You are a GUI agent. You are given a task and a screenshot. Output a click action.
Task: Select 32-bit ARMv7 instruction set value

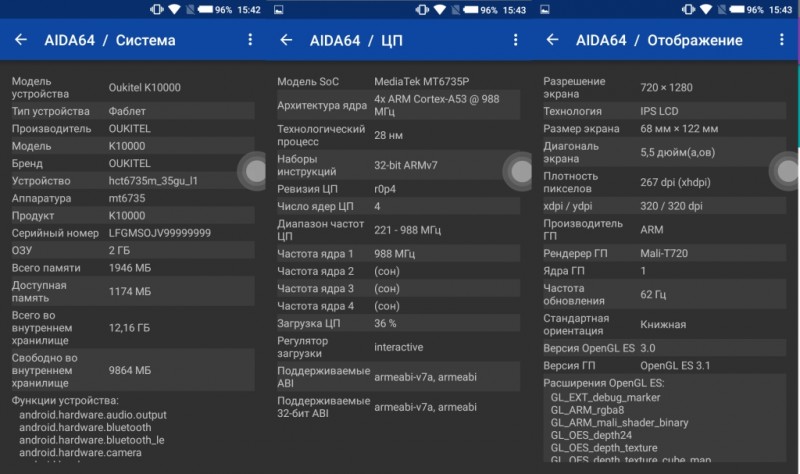pyautogui.click(x=406, y=165)
